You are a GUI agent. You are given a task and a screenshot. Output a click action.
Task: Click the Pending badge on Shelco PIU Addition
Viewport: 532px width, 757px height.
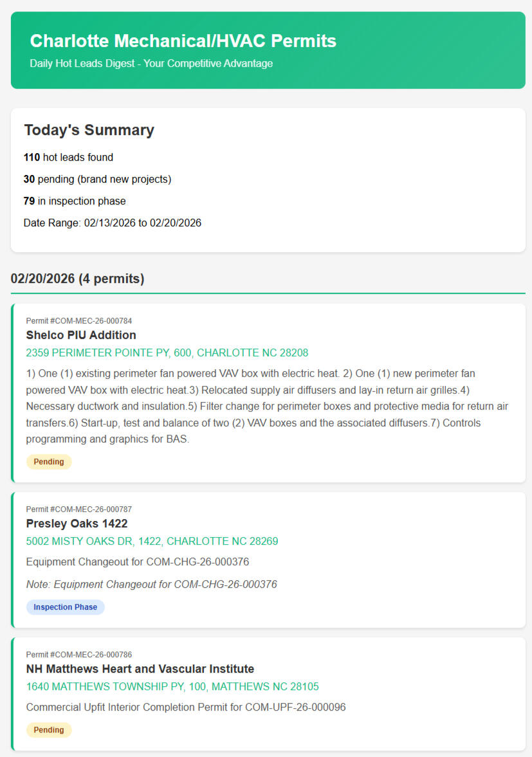coord(49,462)
